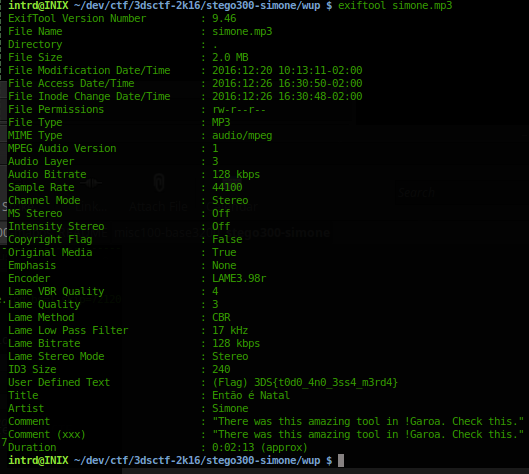This screenshot has height=474, width=529.
Task: Click the 'User Defined Text' label
Action: [59, 382]
